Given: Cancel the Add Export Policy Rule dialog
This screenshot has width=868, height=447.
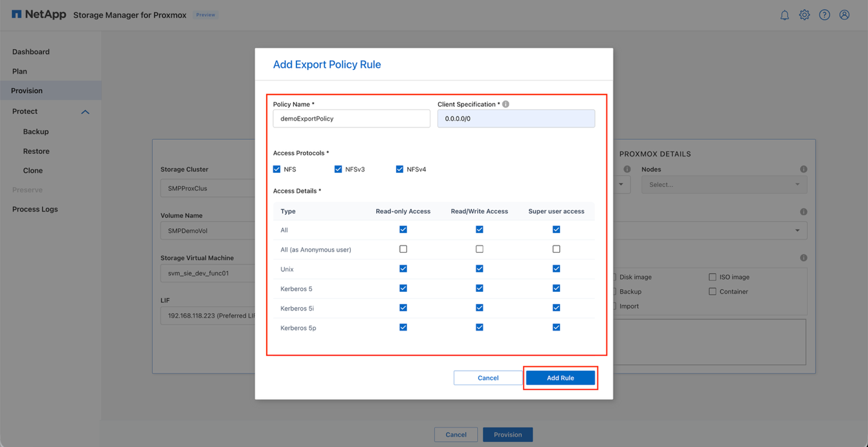Looking at the screenshot, I should [x=487, y=378].
